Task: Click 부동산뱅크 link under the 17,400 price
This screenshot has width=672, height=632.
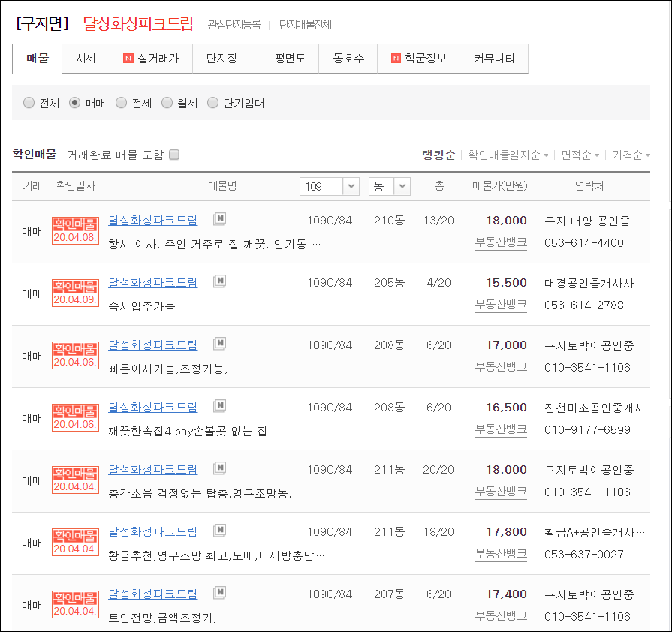Action: (501, 616)
